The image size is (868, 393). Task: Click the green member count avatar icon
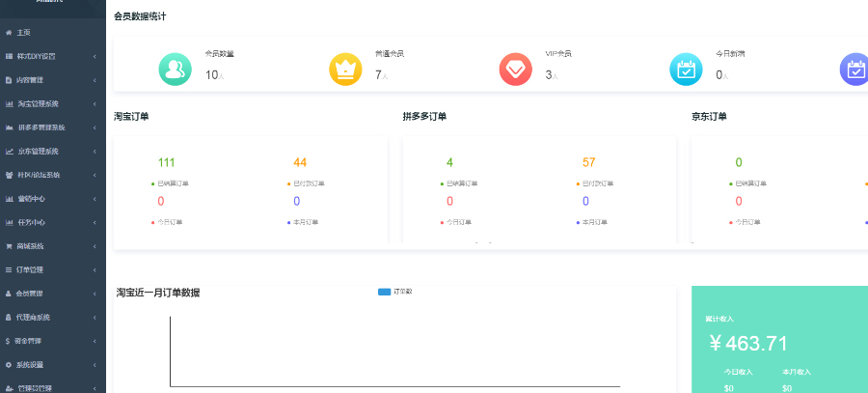click(175, 70)
